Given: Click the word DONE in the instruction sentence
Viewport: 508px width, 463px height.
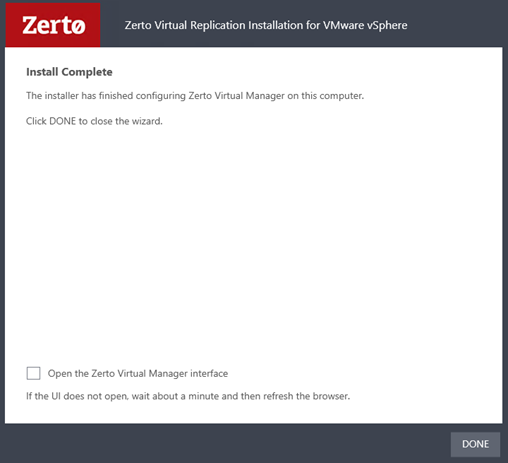Looking at the screenshot, I should coord(63,121).
